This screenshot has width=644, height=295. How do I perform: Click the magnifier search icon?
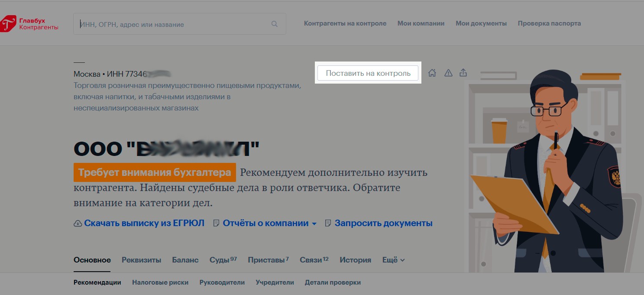(274, 24)
